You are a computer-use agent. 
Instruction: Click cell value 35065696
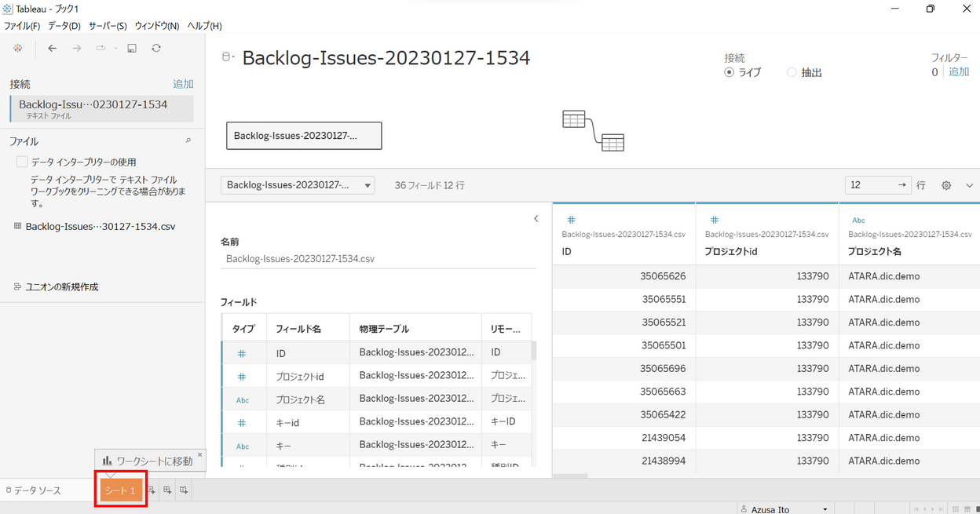click(x=664, y=369)
